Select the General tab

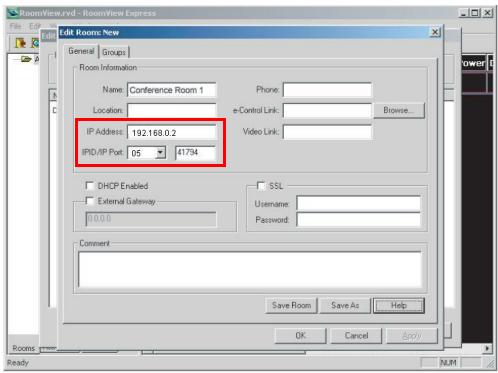(81, 51)
